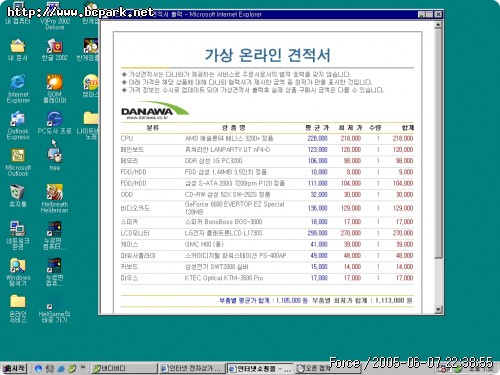Switch to the Internet electronics mall taskbar button
The width and height of the screenshot is (500, 375).
[x=192, y=368]
